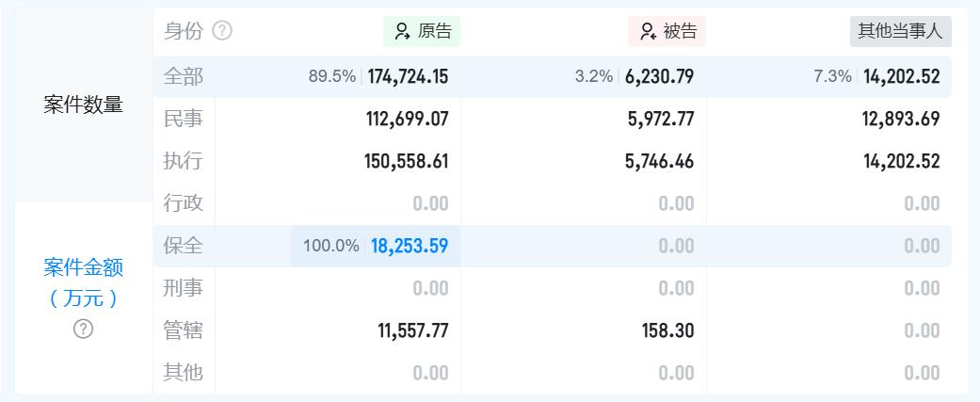
Task: Click the help icon beside 身份
Action: point(222,31)
